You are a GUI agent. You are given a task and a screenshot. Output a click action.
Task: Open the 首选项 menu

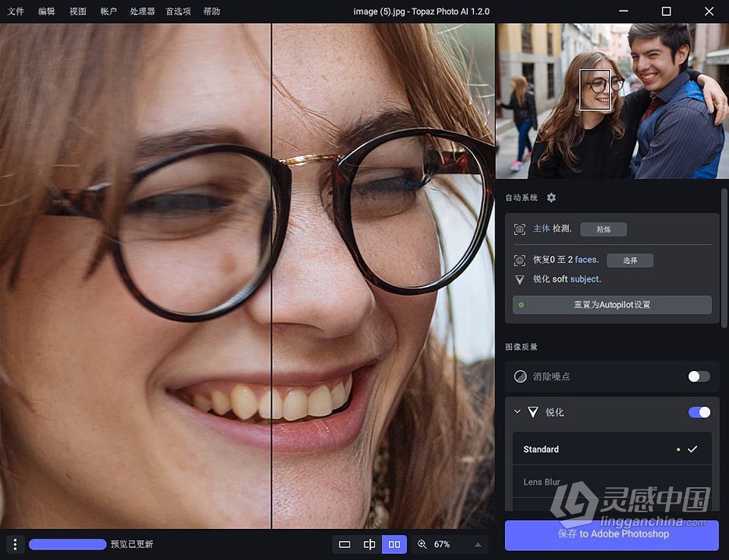(178, 11)
